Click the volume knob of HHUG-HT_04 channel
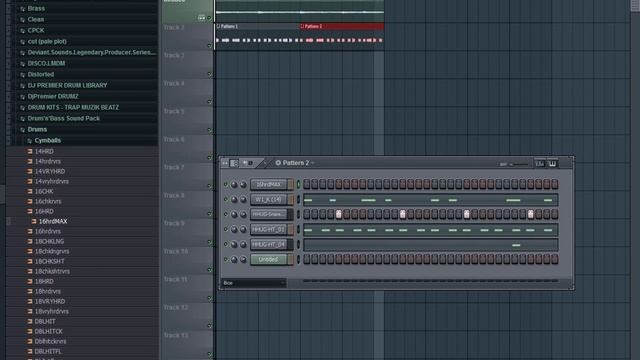 [243, 244]
